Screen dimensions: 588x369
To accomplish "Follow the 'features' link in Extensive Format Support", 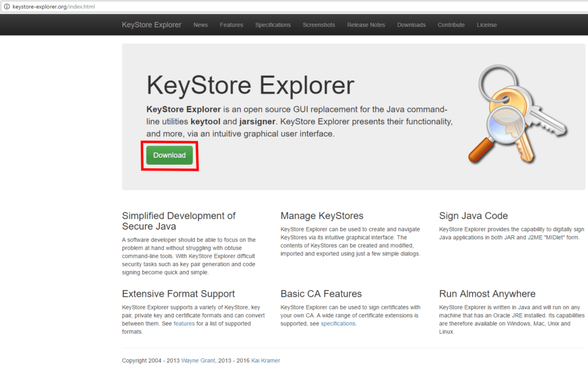I will pyautogui.click(x=184, y=324).
